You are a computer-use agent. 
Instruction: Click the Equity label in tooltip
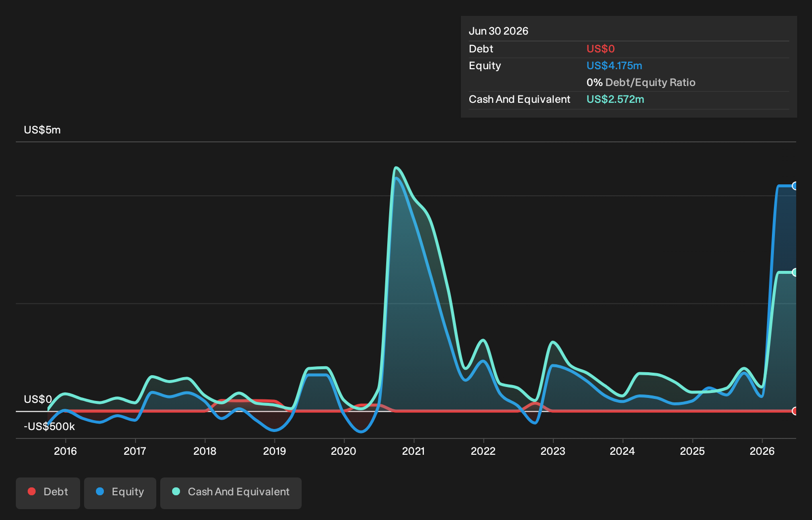click(x=485, y=66)
